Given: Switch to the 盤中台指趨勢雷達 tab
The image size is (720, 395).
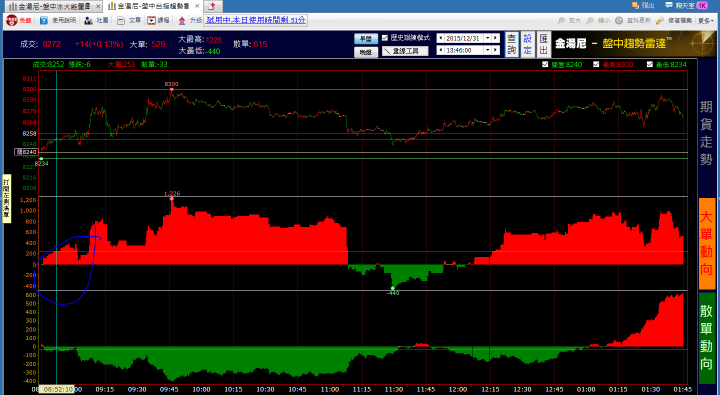Looking at the screenshot, I should 152,6.
